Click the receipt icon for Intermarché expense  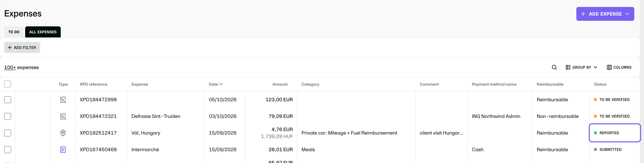63,149
